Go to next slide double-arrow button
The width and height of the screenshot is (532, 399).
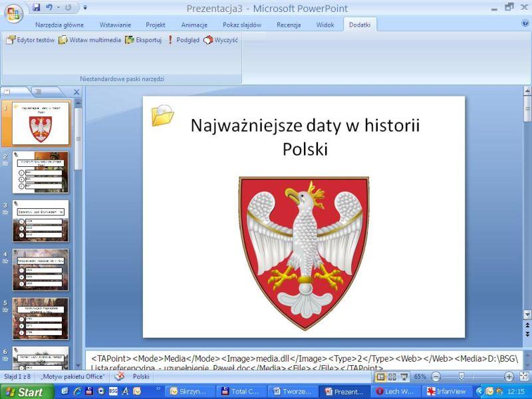pos(527,334)
